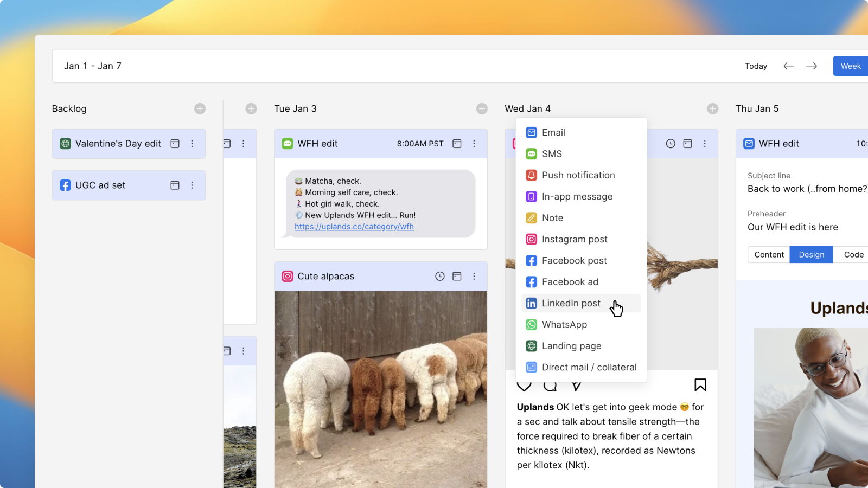
Task: Click the Thu Jan 5 column header
Action: 757,108
